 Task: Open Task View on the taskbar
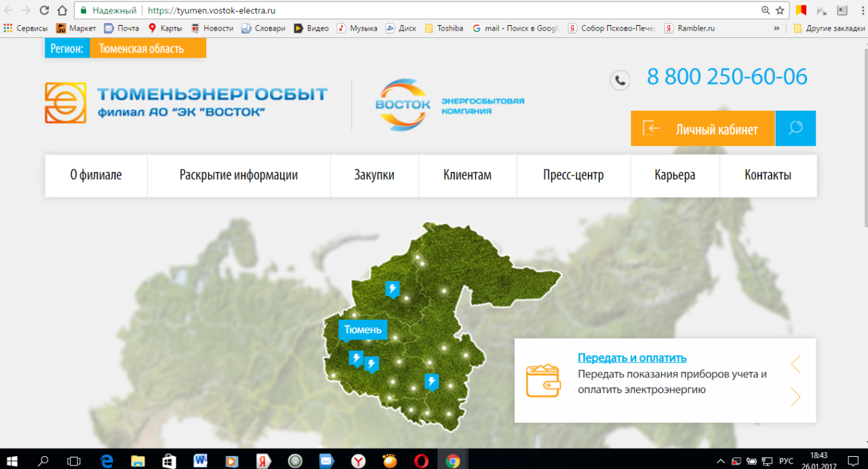pos(74,460)
